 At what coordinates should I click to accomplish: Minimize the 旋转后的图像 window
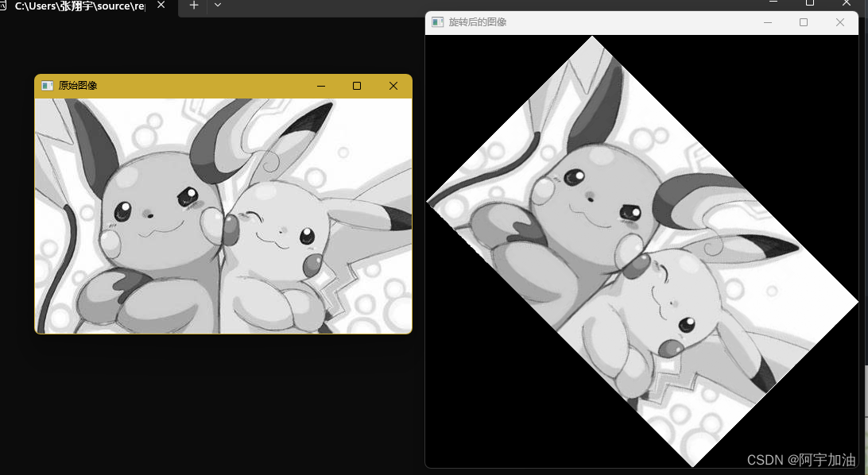click(x=768, y=22)
